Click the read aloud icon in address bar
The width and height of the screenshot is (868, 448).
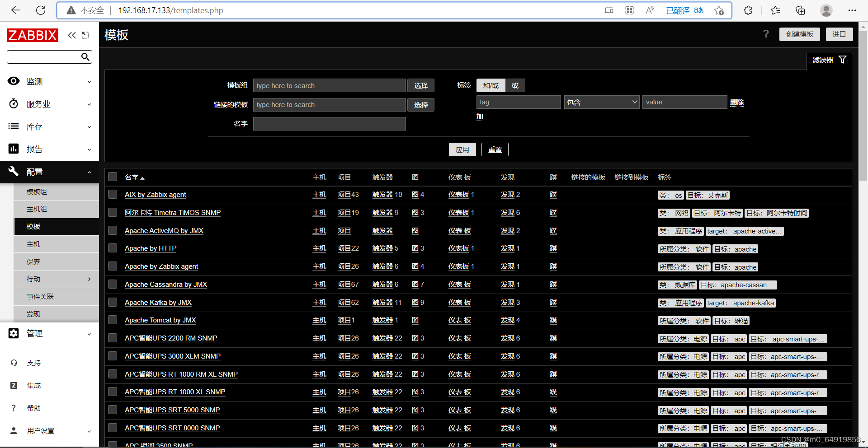(x=650, y=10)
